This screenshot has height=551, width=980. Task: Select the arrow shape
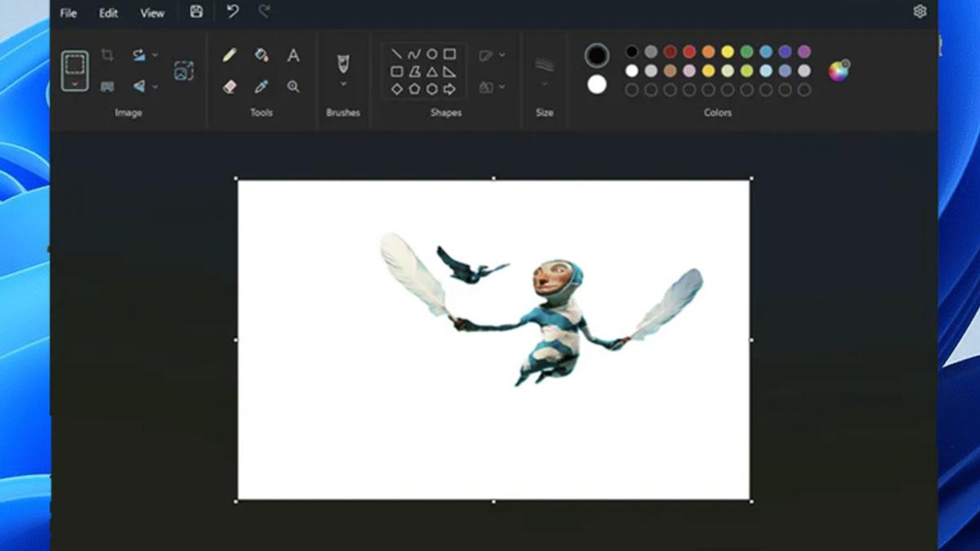coord(449,87)
